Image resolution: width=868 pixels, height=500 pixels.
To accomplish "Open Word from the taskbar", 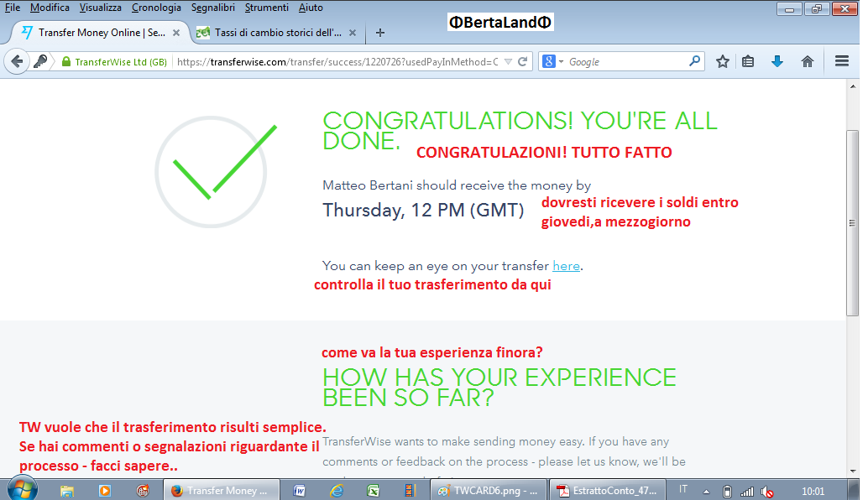I will 299,491.
